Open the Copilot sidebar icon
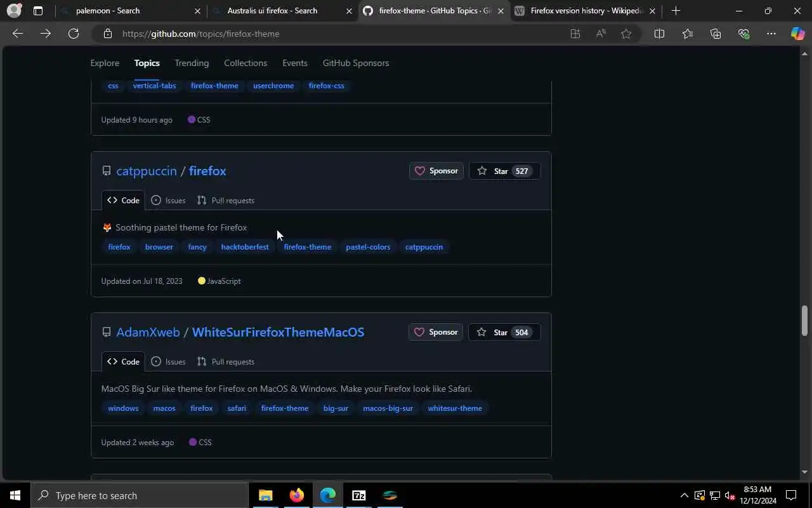 797,34
